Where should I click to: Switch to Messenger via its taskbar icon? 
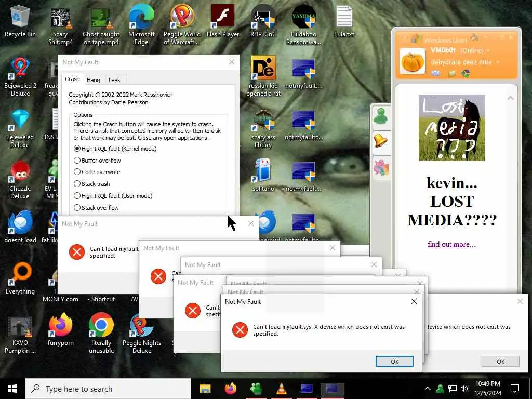click(x=256, y=389)
